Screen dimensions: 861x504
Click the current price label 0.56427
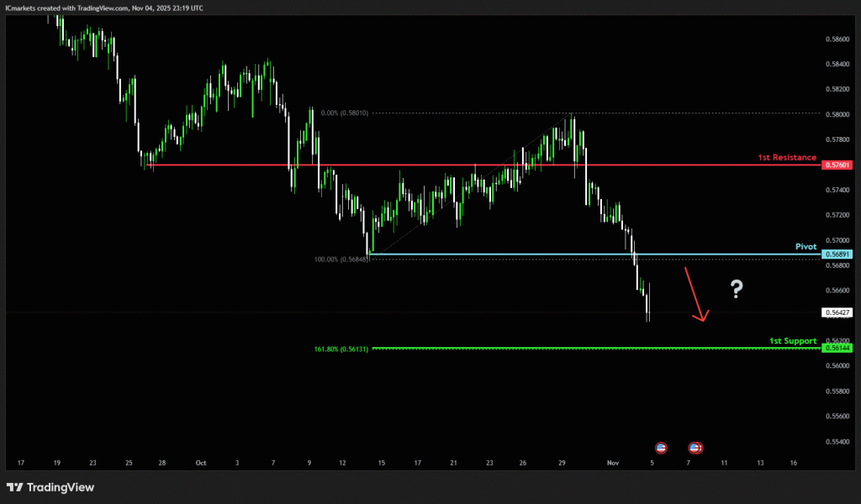(x=837, y=312)
